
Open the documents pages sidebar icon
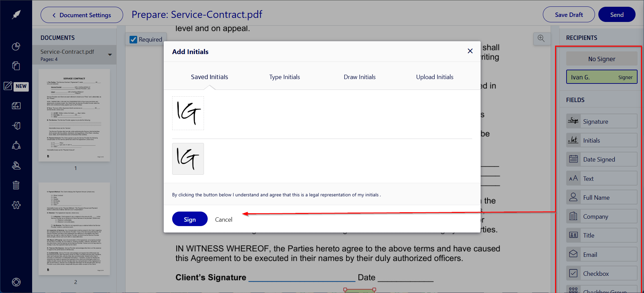click(16, 66)
